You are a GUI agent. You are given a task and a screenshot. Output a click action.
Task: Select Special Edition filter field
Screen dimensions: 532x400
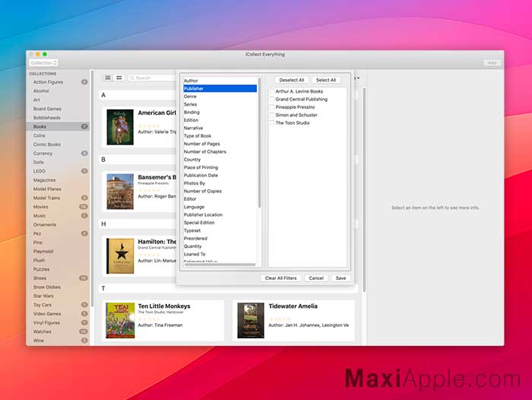(220, 222)
